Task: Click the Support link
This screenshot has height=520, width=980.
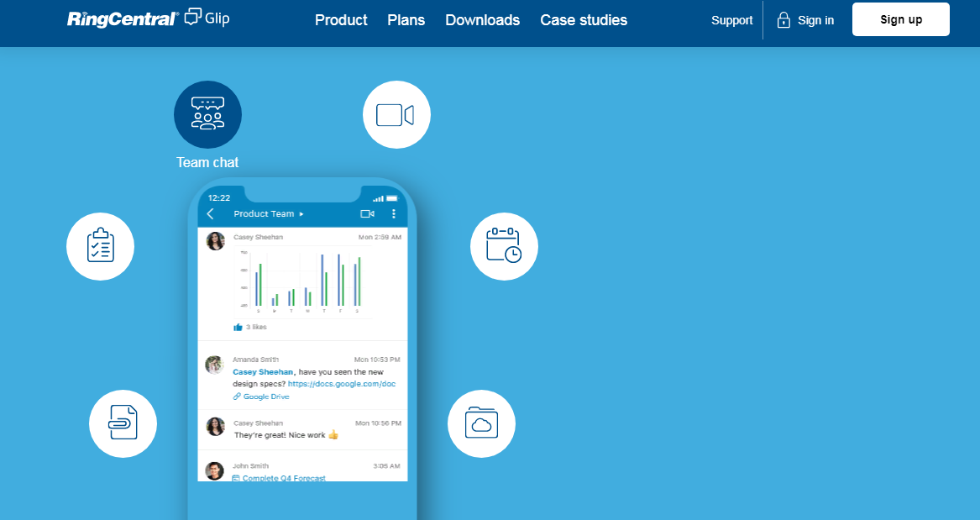Action: click(x=732, y=20)
